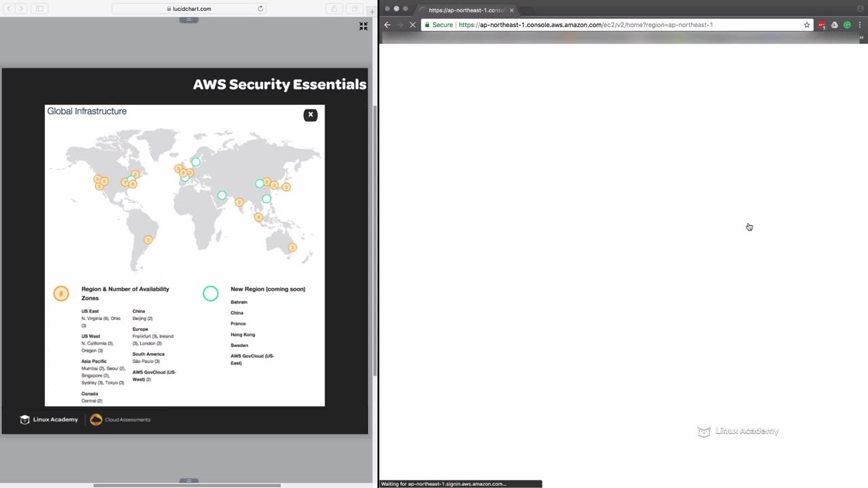Click the Bahrain entry under New Region

[239, 302]
